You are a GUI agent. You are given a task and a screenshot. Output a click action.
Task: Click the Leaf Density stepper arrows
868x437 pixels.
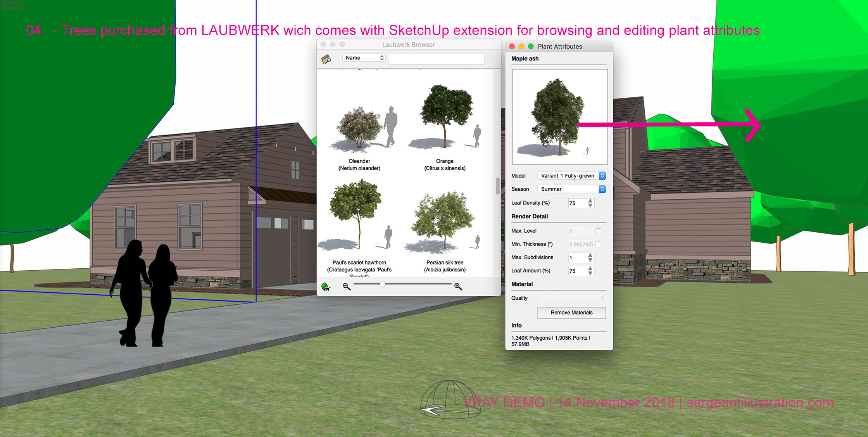pos(590,203)
